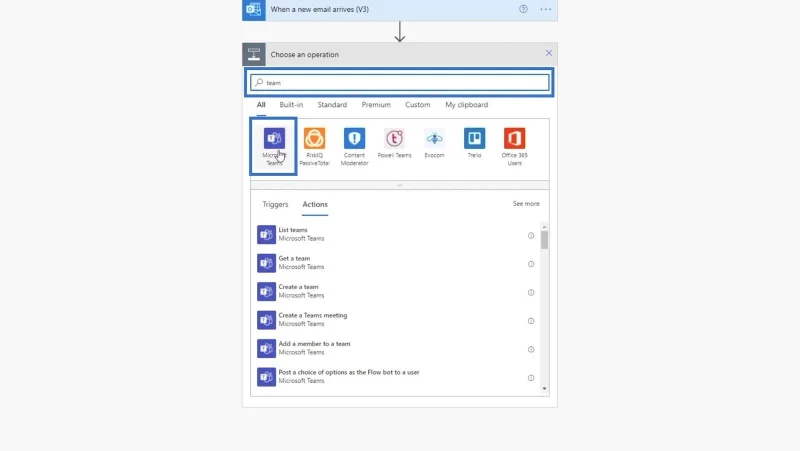Open the My clipboard tab
Image resolution: width=800 pixels, height=451 pixels.
[x=466, y=105]
